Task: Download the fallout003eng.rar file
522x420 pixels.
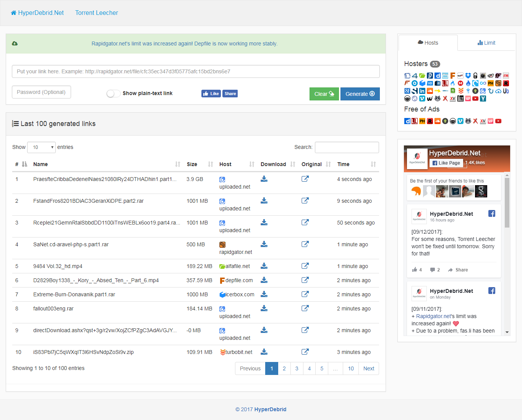Action: (264, 308)
